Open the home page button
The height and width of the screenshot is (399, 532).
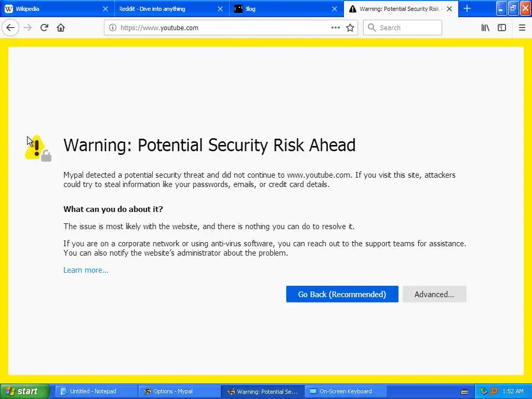click(x=61, y=28)
